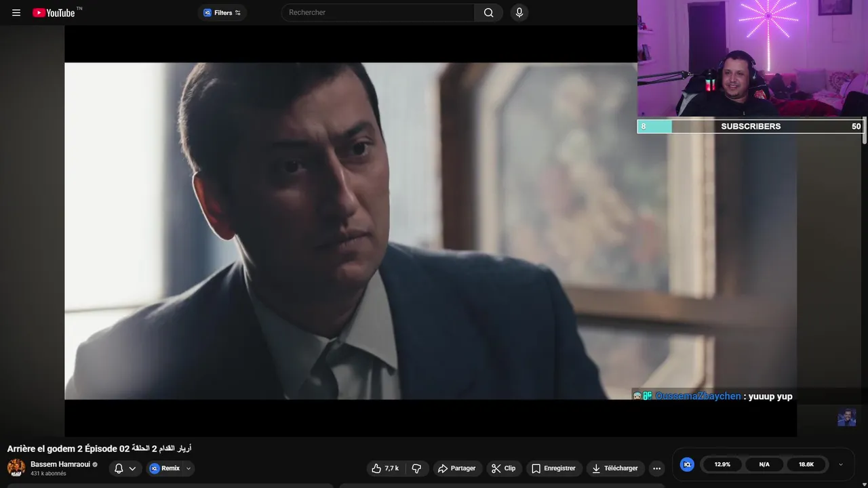Click the 431 k abonnés subscriber count
Viewport: 868px width, 488px height.
point(48,474)
